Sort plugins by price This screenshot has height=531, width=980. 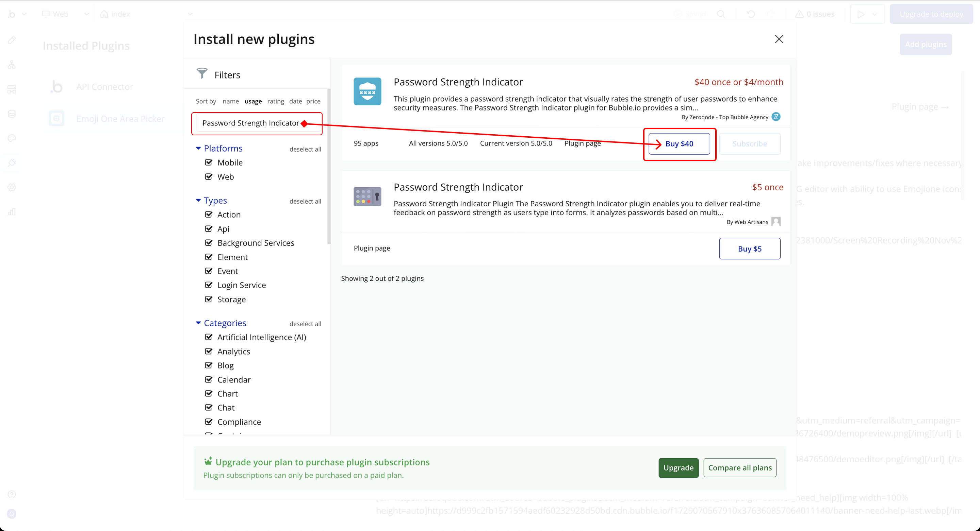(313, 101)
